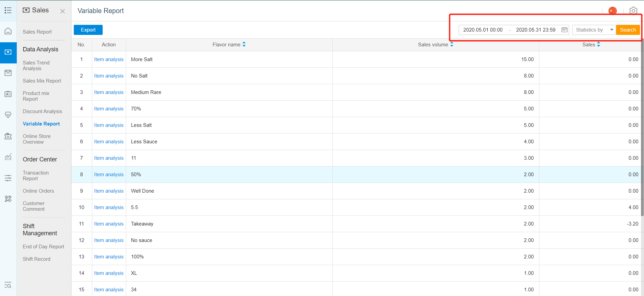Go to the home icon in the sidebar
The image size is (644, 296).
(x=8, y=31)
